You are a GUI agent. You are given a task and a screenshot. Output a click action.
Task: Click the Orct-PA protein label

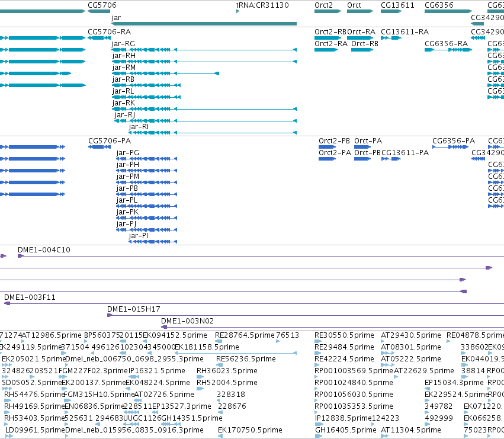click(x=368, y=141)
